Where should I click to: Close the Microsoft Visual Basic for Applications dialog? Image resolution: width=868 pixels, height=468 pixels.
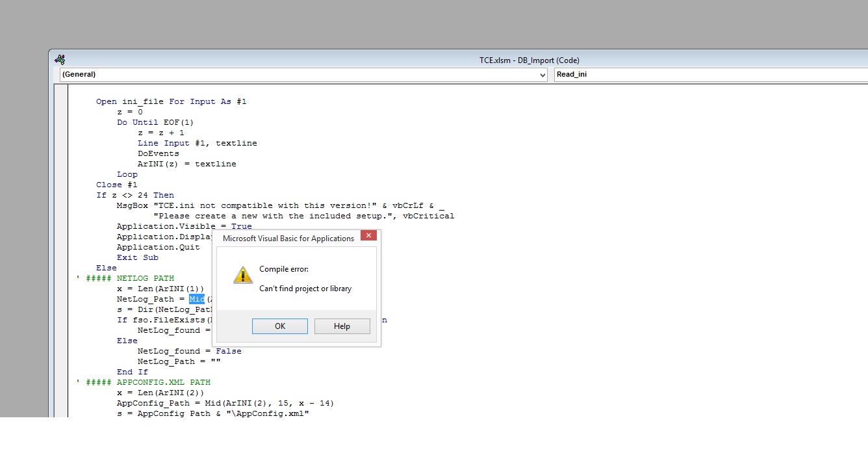(x=368, y=236)
